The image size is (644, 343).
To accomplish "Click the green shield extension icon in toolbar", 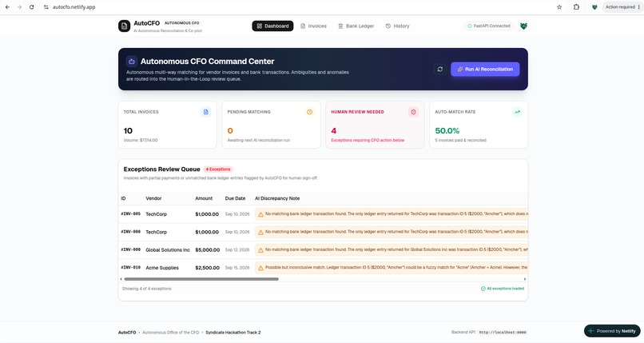I will pyautogui.click(x=594, y=7).
